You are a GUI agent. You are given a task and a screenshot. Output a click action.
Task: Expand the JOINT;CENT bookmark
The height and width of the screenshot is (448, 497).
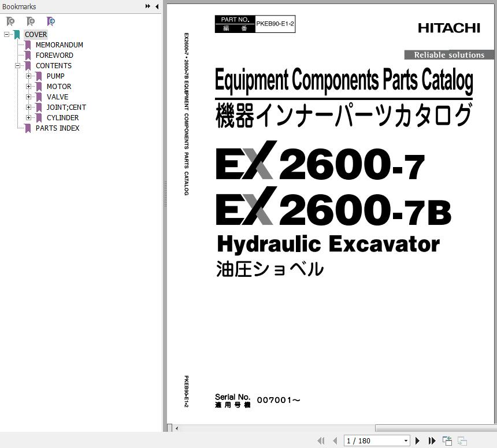[x=28, y=107]
